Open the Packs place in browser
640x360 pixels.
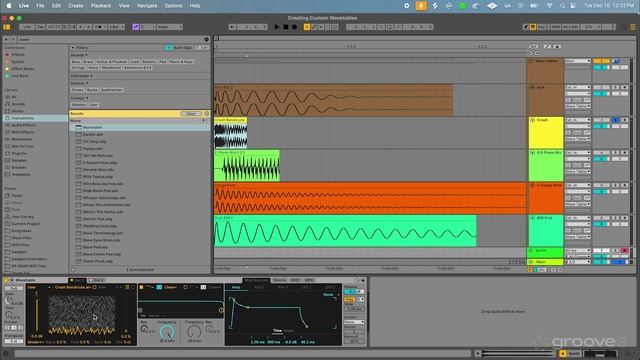[x=17, y=196]
